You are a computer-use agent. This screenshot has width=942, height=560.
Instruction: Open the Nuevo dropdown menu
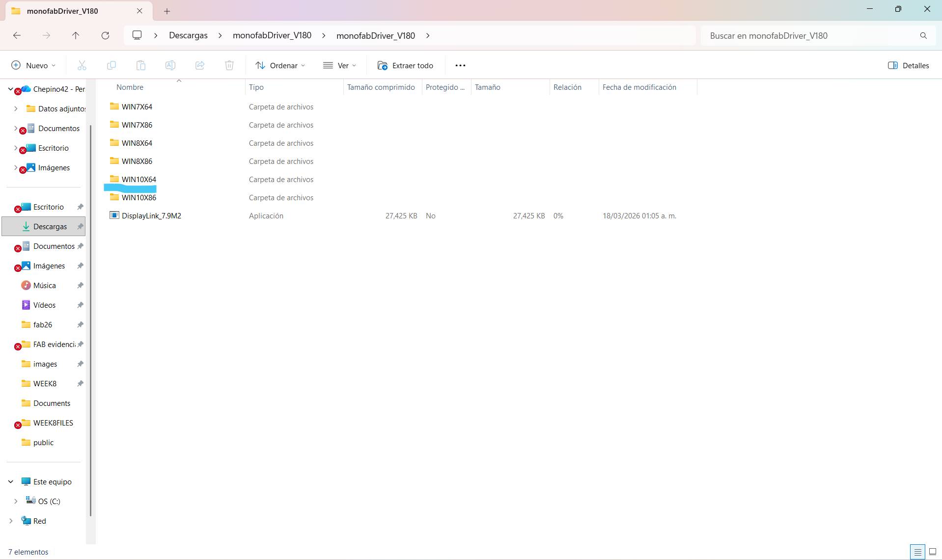click(33, 65)
